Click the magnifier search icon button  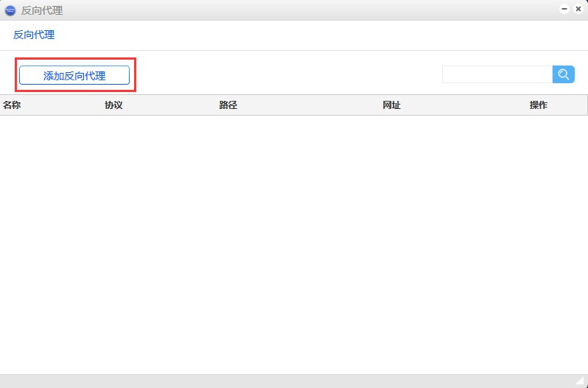click(x=563, y=74)
